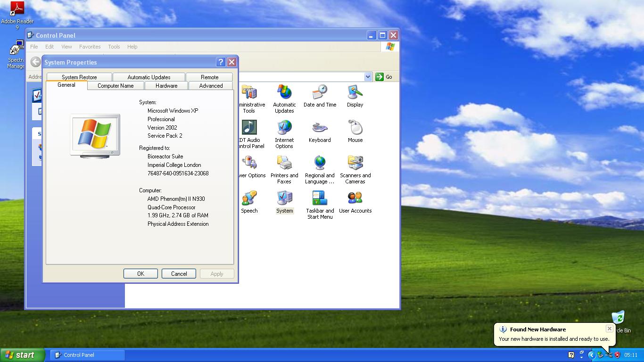Click the 'Physical Address Extension' text

178,224
